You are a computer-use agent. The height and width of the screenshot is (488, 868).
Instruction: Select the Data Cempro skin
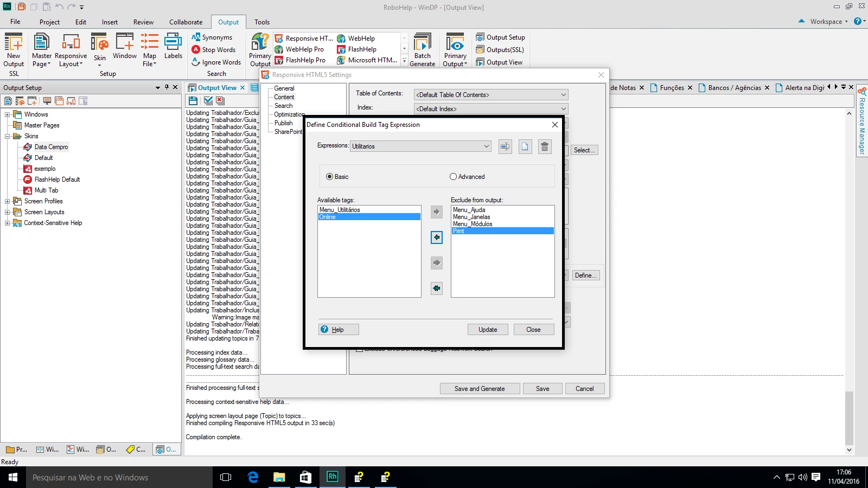click(51, 147)
